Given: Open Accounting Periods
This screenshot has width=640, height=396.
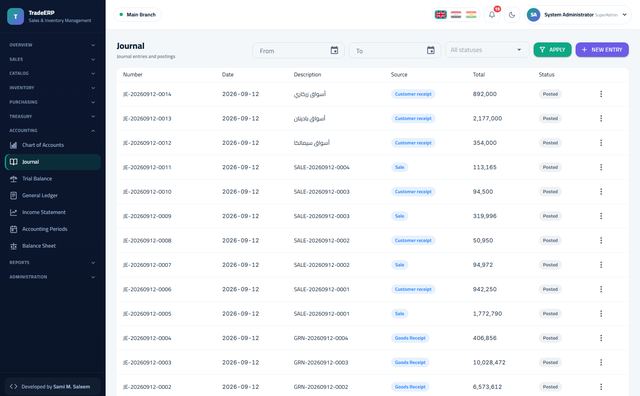Looking at the screenshot, I should [x=53, y=229].
